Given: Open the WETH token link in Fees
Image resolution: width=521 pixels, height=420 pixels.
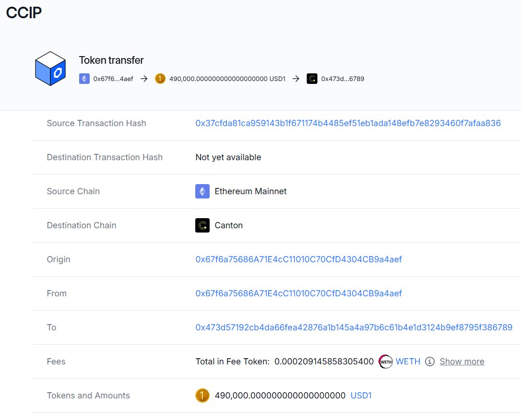Looking at the screenshot, I should (x=408, y=362).
